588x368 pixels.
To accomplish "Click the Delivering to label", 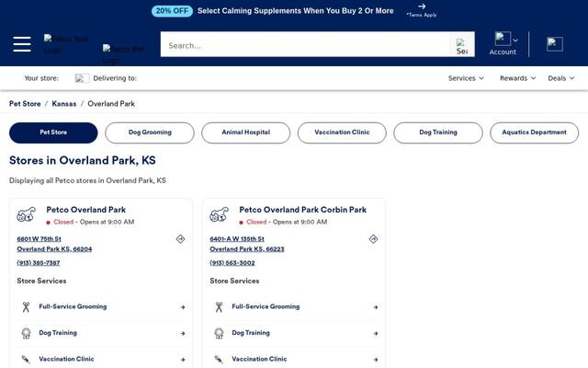I will coord(115,78).
